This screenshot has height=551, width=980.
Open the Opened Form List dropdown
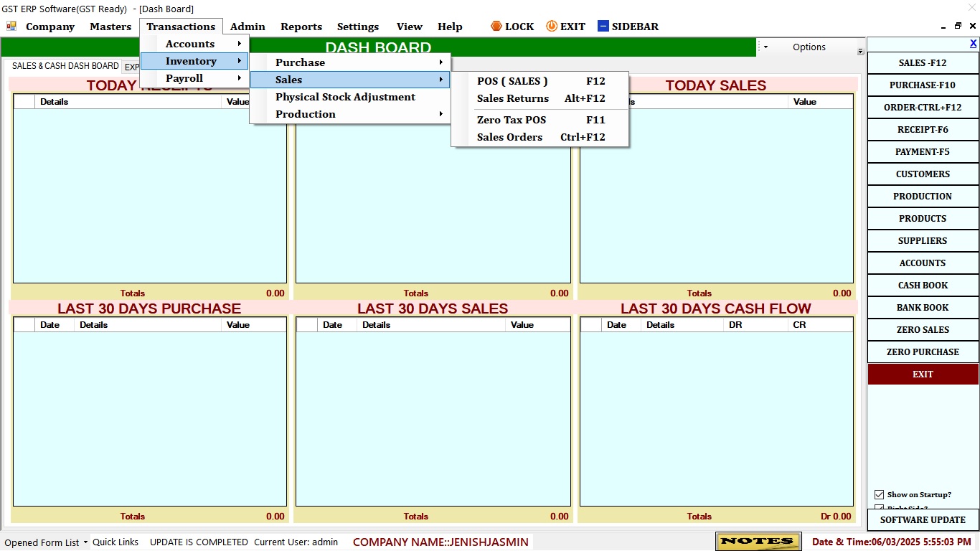43,542
